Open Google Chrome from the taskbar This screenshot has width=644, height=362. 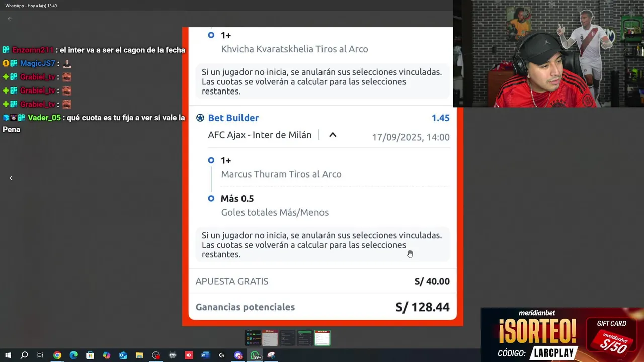(x=57, y=355)
